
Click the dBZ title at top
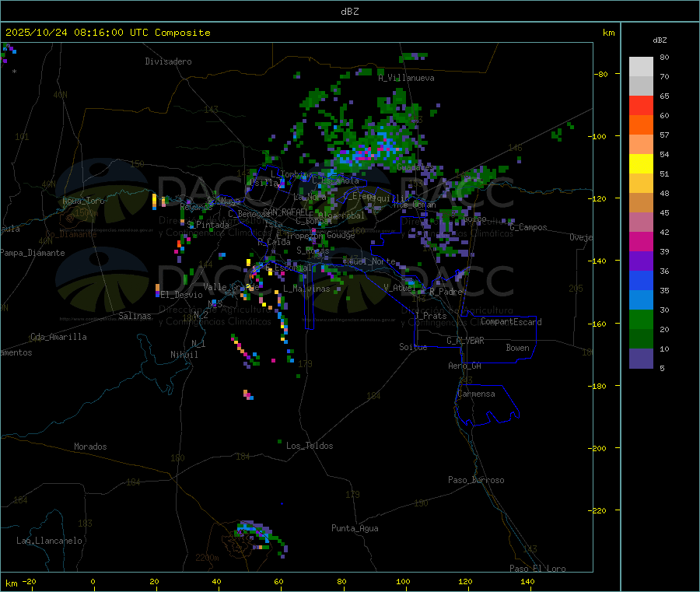point(349,12)
